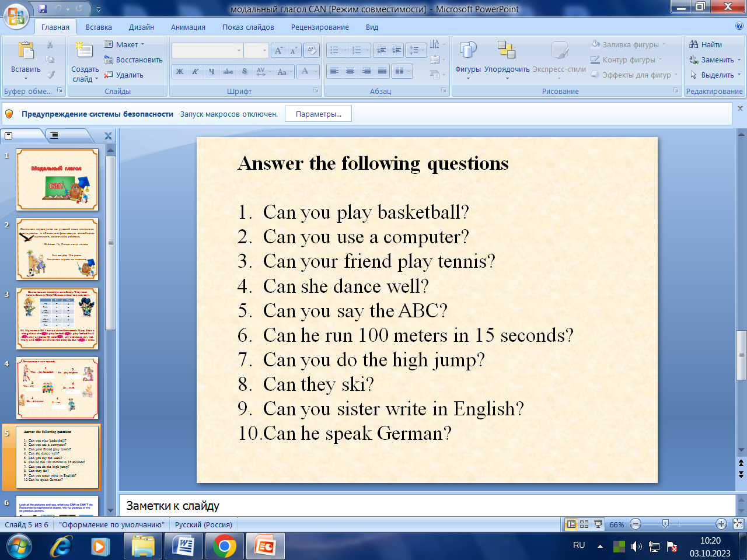Click the Save icon in quick access toolbar

[43, 9]
